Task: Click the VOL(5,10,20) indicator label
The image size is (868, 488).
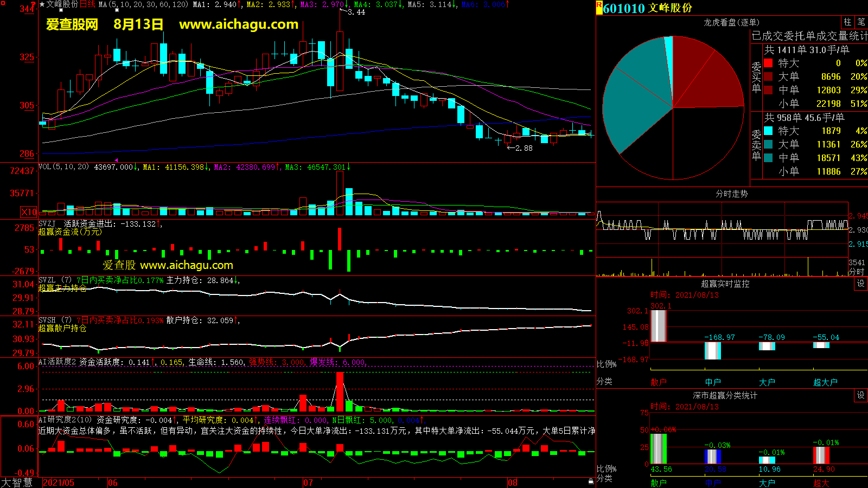Action: [63, 167]
